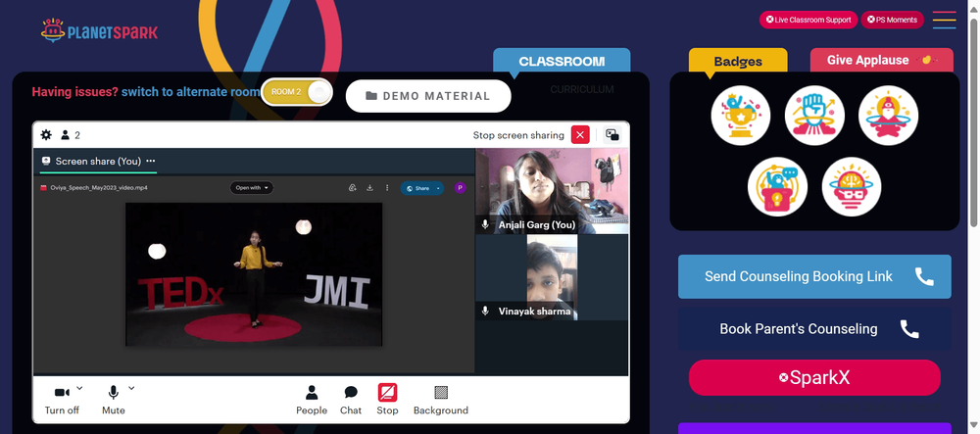Click the PlanetSpark logo
Screen dimensions: 980x434
tap(99, 30)
